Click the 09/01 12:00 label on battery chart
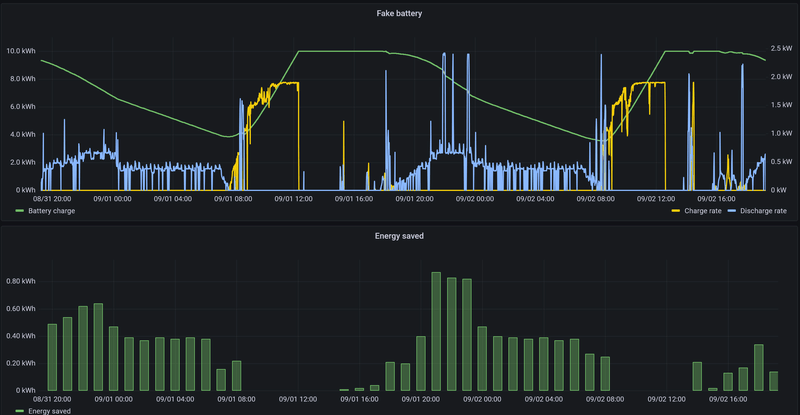This screenshot has width=800, height=415. pos(293,199)
